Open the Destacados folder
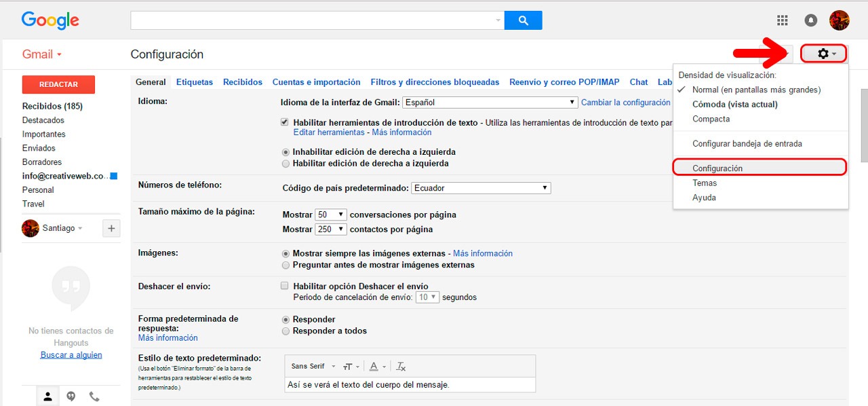 (43, 120)
